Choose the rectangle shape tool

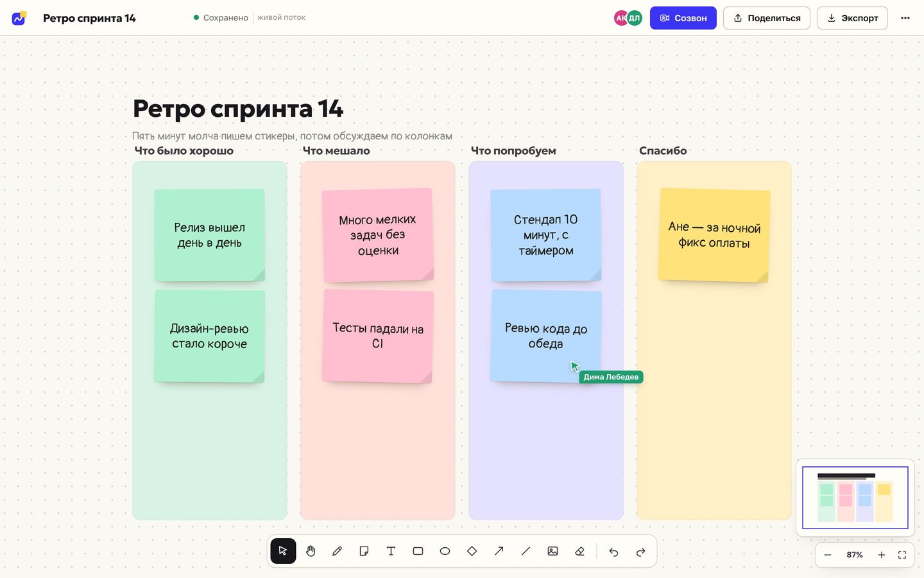click(x=418, y=551)
